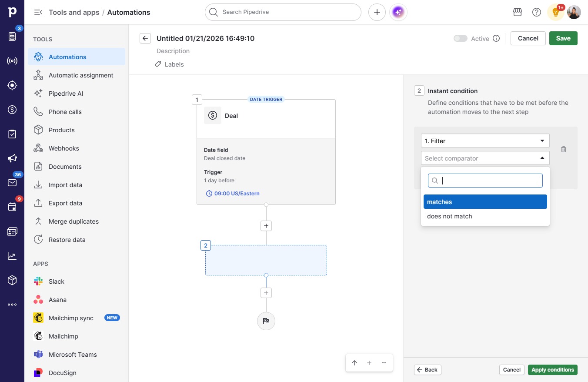Zoom out the canvas with minus control
The image size is (588, 382).
click(x=384, y=363)
